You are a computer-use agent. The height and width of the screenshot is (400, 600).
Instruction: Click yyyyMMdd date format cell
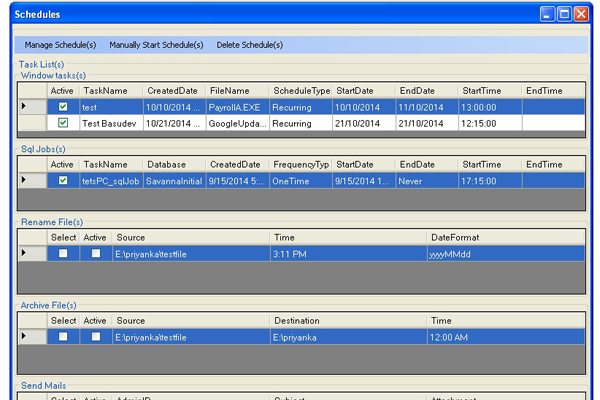(x=506, y=254)
